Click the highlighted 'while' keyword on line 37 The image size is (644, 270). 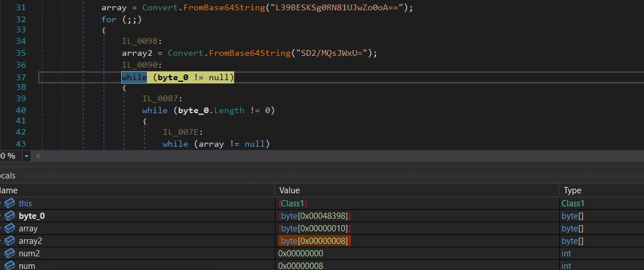pyautogui.click(x=134, y=77)
